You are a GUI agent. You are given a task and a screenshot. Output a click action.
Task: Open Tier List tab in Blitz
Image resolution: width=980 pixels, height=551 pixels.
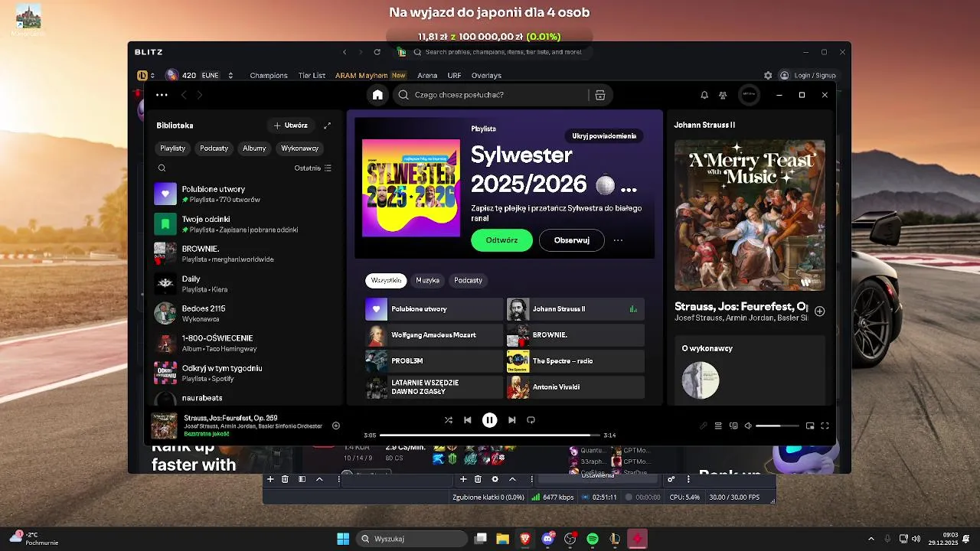312,76
